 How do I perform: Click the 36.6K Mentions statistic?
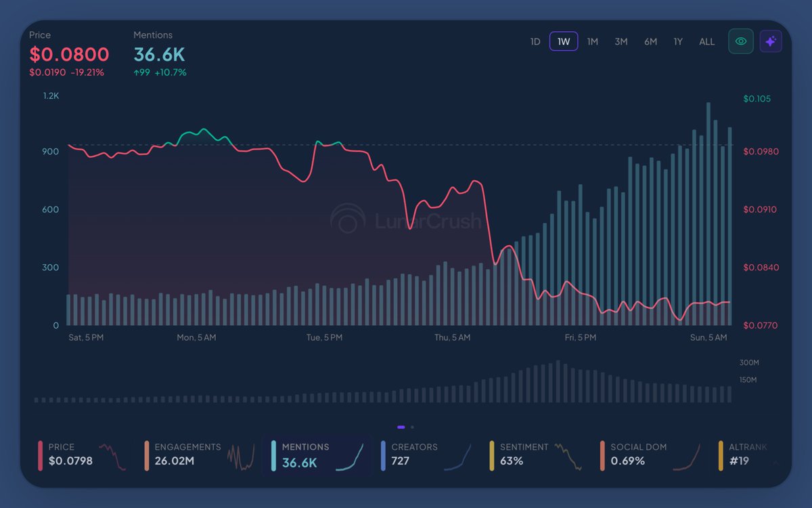(158, 56)
